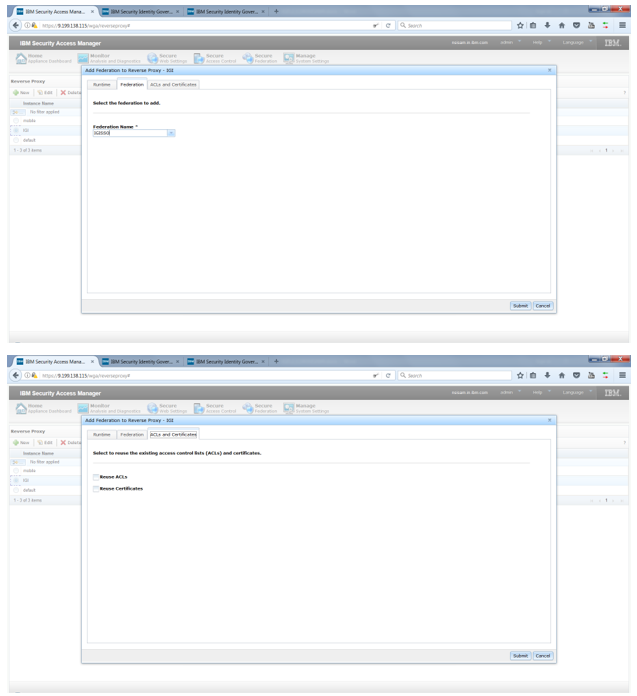The image size is (637, 696).
Task: Cancel the dialog showing Federation Name
Action: (543, 306)
